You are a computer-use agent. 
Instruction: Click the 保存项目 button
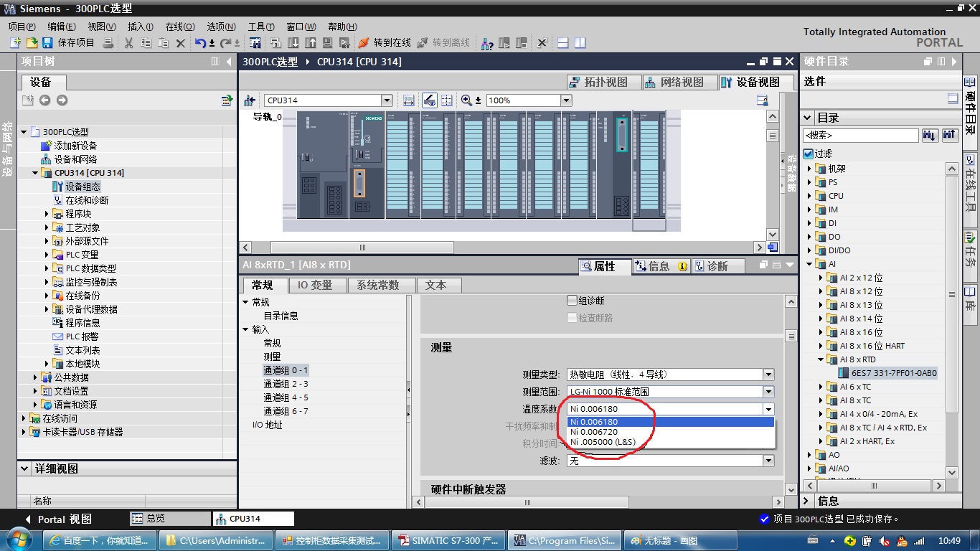(x=69, y=43)
